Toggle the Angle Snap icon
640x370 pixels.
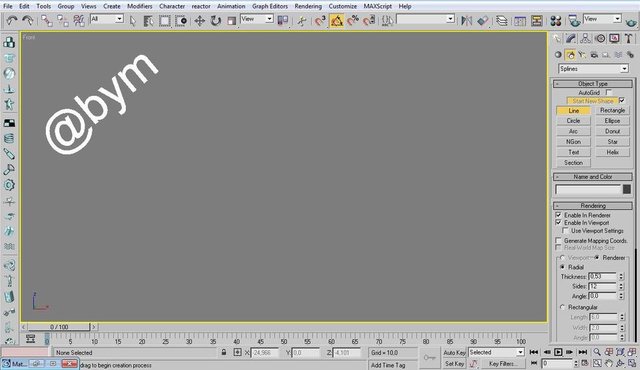point(337,20)
